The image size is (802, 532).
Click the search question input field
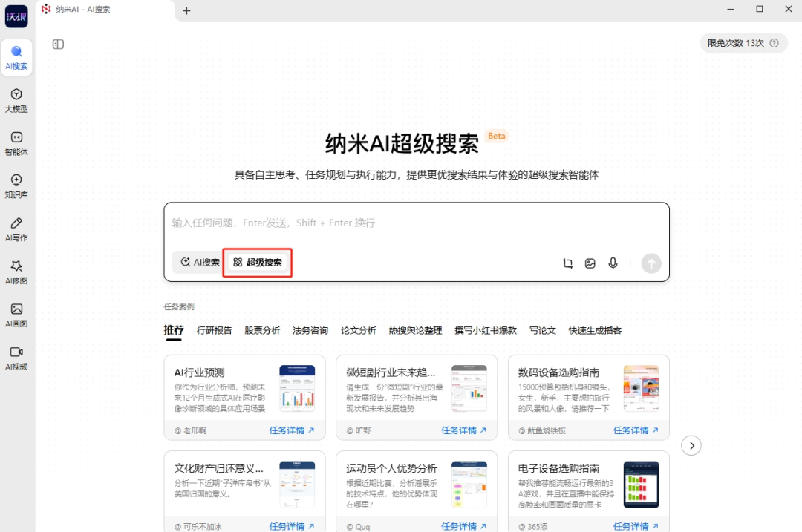(x=417, y=223)
